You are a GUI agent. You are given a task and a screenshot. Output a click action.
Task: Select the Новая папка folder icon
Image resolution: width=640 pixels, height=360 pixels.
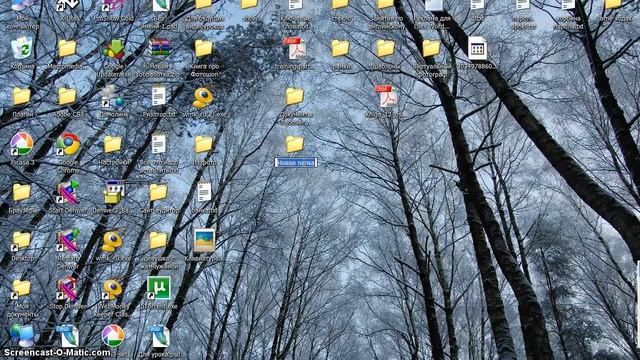[295, 144]
